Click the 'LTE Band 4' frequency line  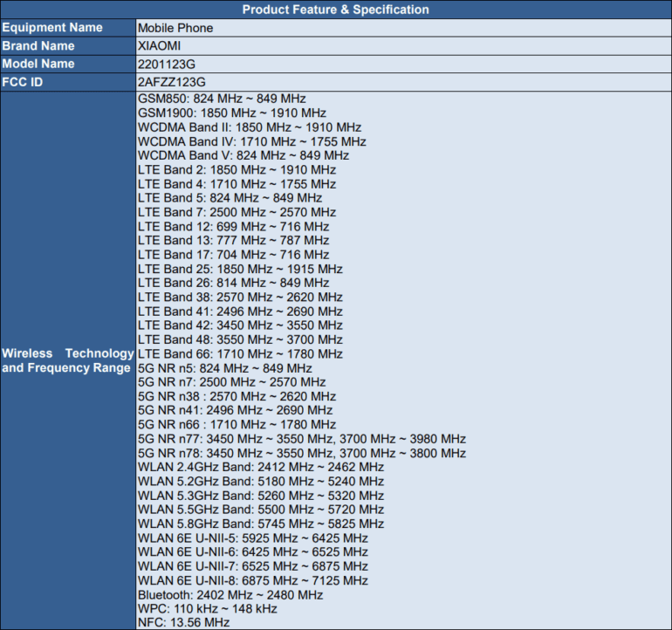coord(237,184)
